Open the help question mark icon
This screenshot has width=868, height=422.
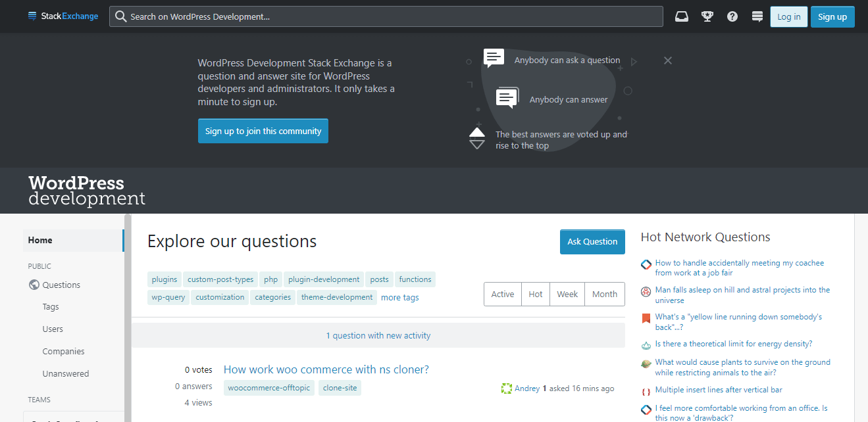(732, 16)
